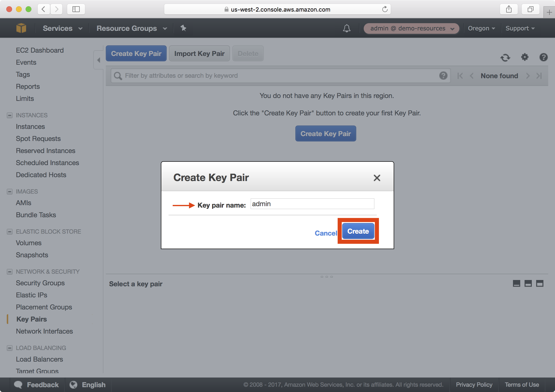Click the first pagination arrow icon
Viewport: 555px width, 392px height.
459,76
